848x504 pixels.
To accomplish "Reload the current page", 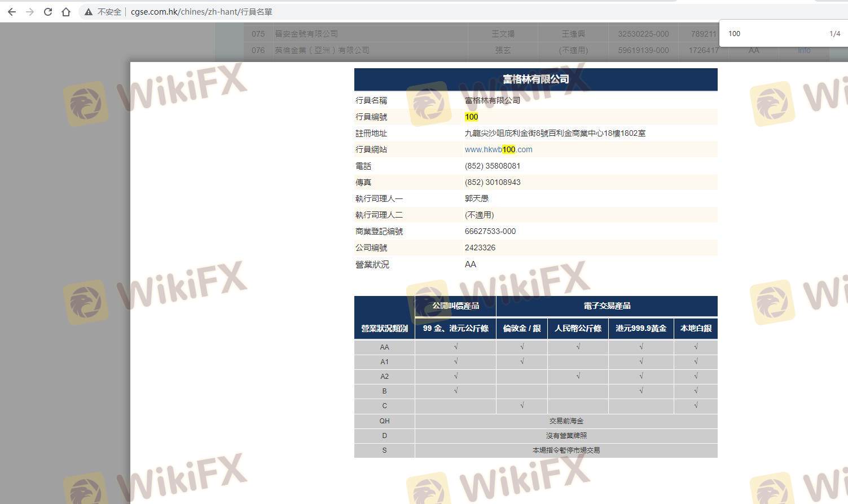I will click(x=48, y=12).
